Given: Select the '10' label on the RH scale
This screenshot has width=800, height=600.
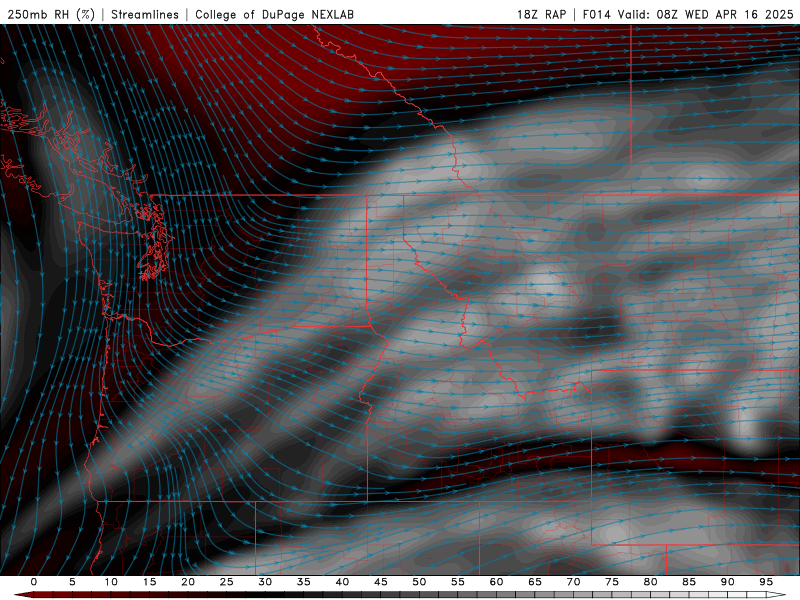Looking at the screenshot, I should tap(111, 582).
